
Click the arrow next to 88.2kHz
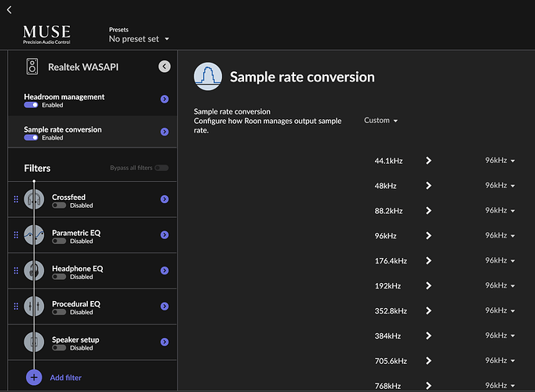click(x=428, y=211)
